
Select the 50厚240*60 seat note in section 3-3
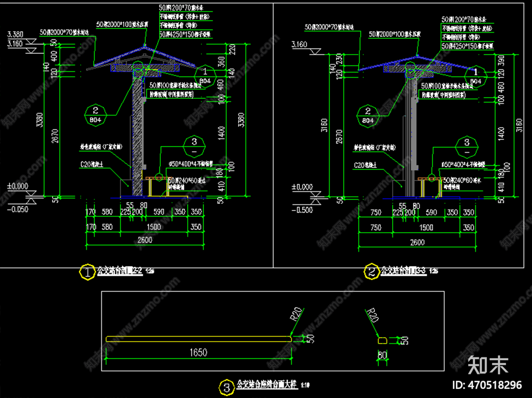[x=462, y=181]
